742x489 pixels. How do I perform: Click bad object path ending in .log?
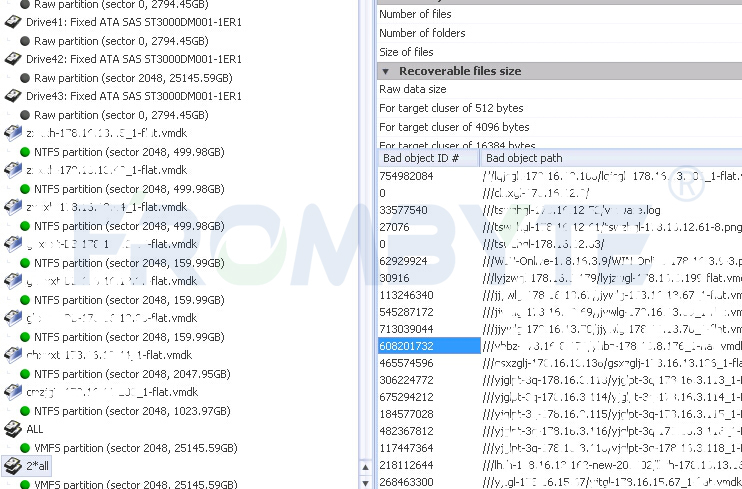[571, 210]
